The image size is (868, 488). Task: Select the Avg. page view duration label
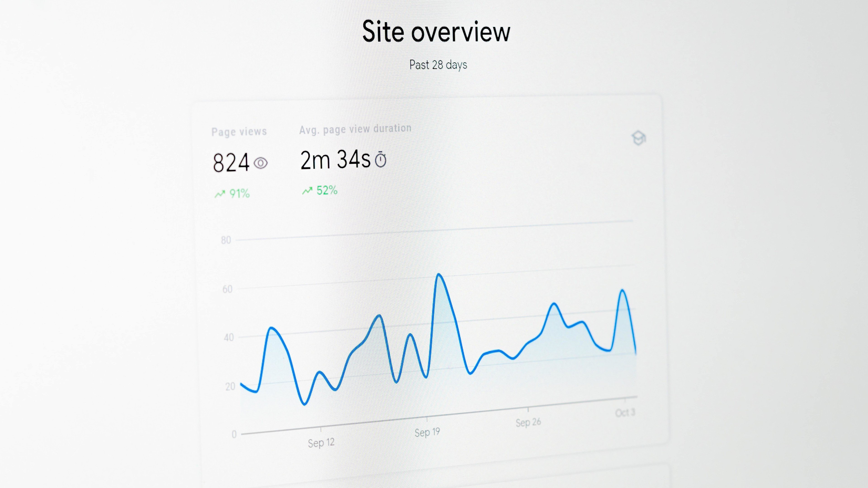(356, 129)
